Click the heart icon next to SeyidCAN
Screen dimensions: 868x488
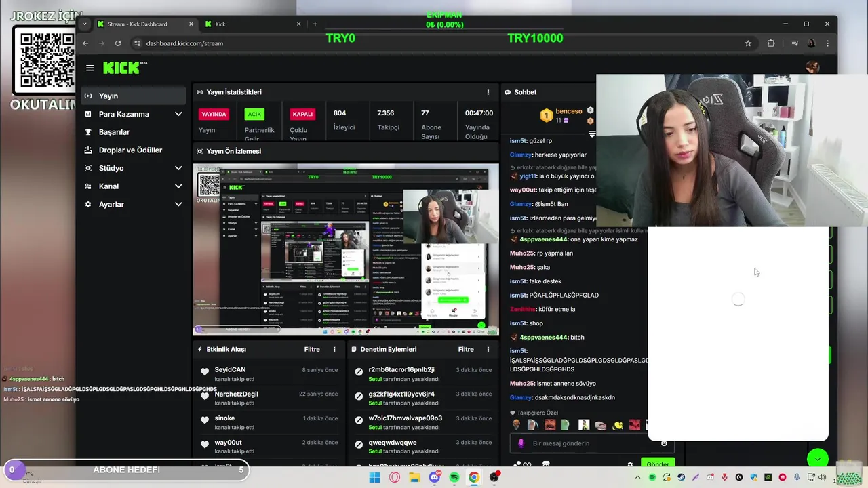(x=205, y=371)
